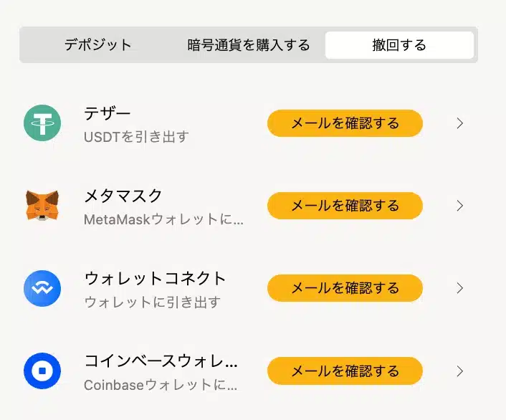Click the blue WalletConnect icon
506x420 pixels.
coord(42,288)
